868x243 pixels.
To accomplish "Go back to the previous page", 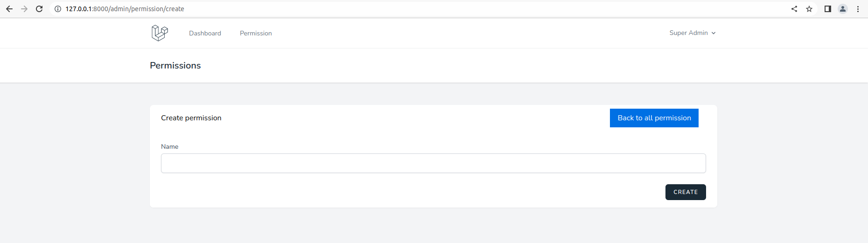I will pos(9,9).
